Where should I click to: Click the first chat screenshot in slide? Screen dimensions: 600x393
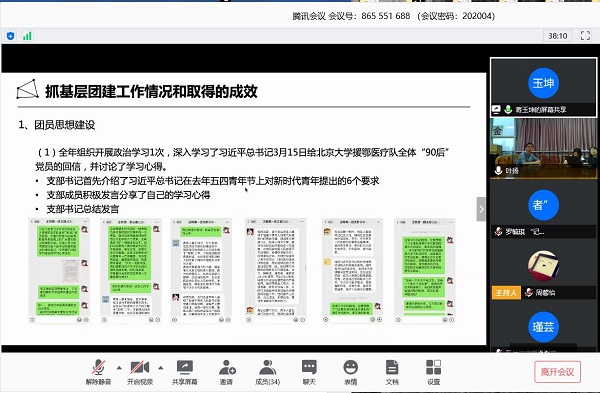(x=59, y=271)
